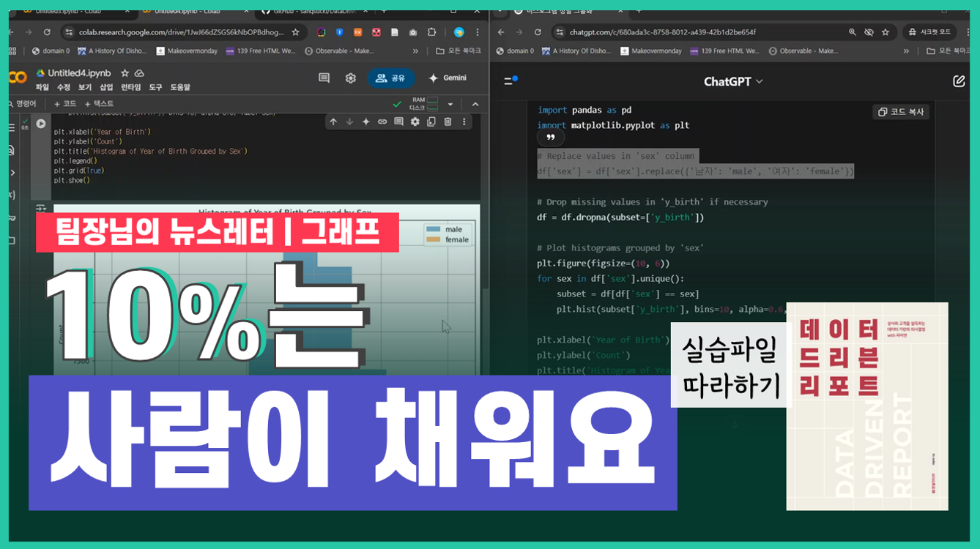
Task: Go back in the ChatGPT browser window
Action: tap(501, 32)
